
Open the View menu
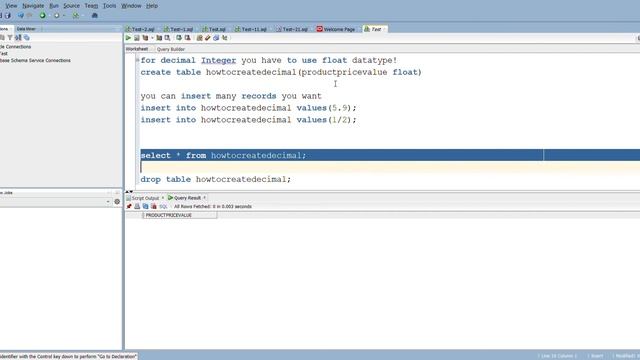(11, 6)
